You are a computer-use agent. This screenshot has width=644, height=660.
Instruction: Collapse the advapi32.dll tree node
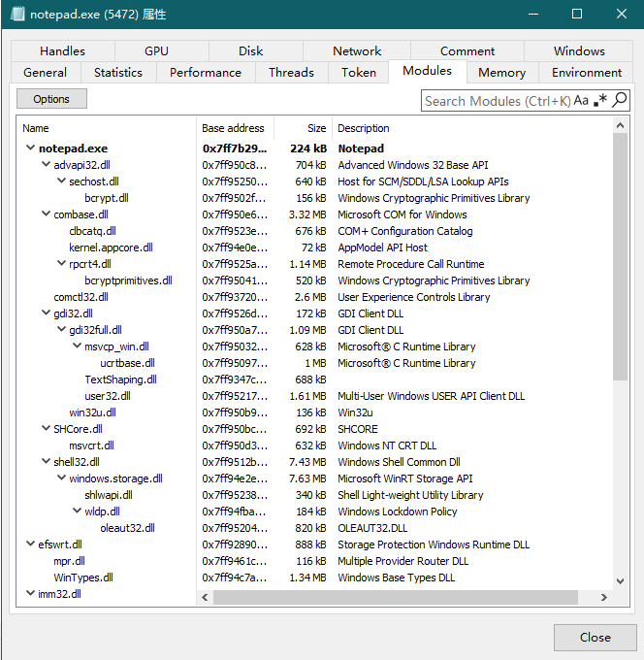[46, 165]
